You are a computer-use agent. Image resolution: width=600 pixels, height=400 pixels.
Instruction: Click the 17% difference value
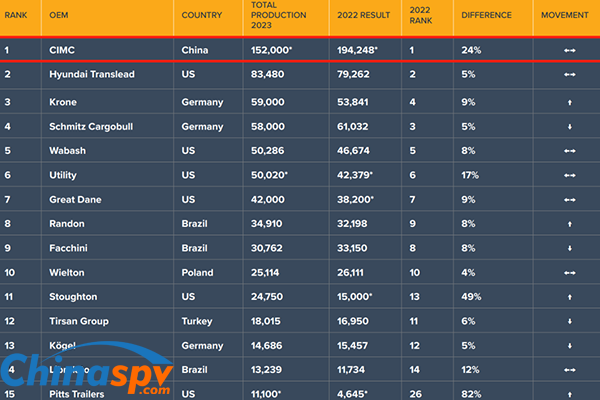pyautogui.click(x=470, y=175)
